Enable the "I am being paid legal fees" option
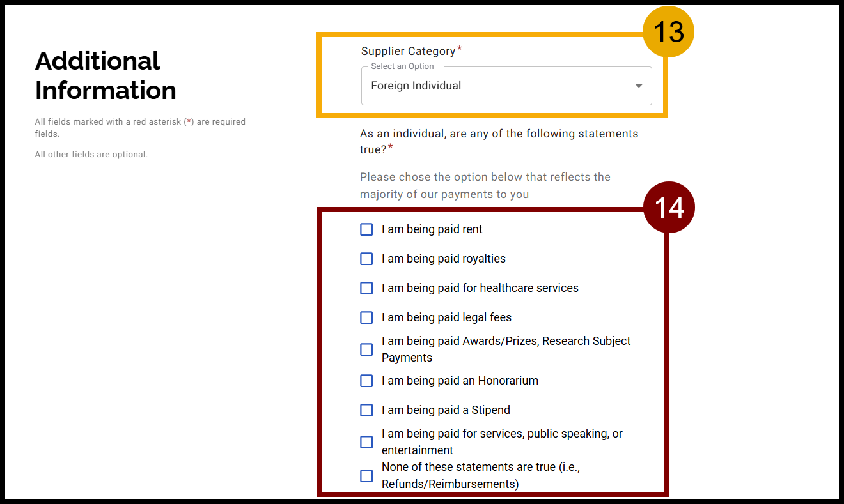The height and width of the screenshot is (504, 844). (366, 317)
